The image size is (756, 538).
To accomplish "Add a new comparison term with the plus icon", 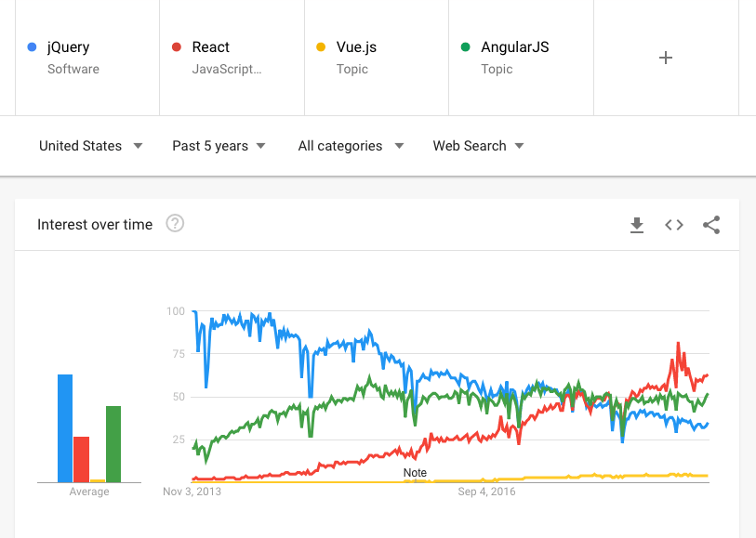I will [x=665, y=58].
